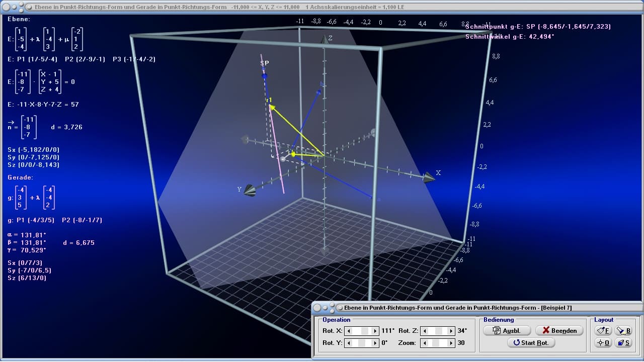Click the Rot. Z slider thumb

point(438,331)
